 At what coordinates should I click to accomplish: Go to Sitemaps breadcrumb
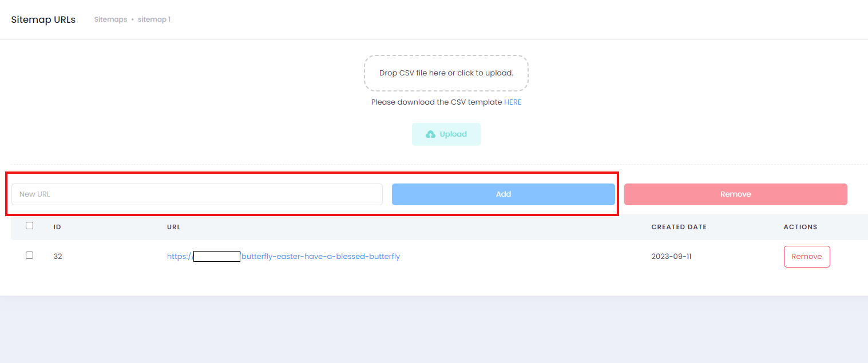tap(110, 19)
